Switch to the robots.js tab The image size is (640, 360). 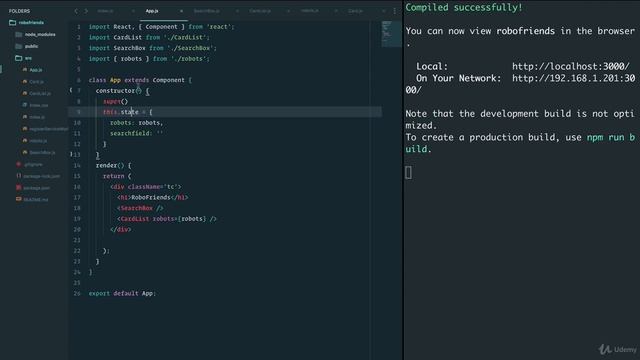(x=310, y=11)
